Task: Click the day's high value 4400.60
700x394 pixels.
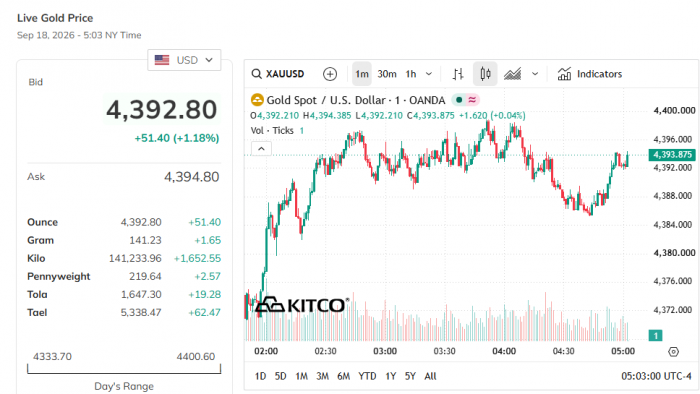Action: point(196,357)
